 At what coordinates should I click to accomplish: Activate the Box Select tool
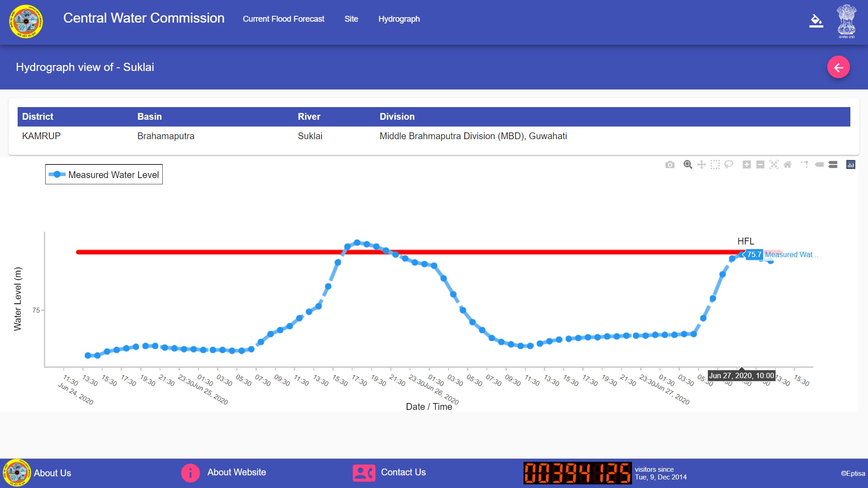(715, 164)
